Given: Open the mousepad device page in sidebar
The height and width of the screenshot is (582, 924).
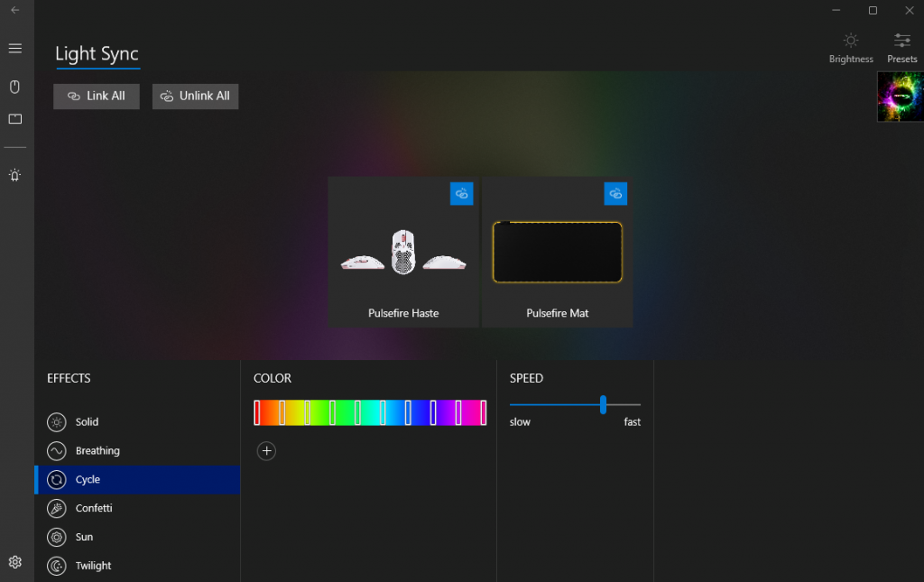Looking at the screenshot, I should click(15, 119).
